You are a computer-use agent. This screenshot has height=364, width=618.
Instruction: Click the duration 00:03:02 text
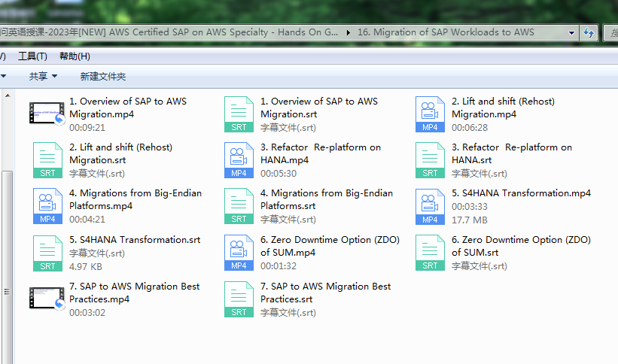(x=87, y=313)
